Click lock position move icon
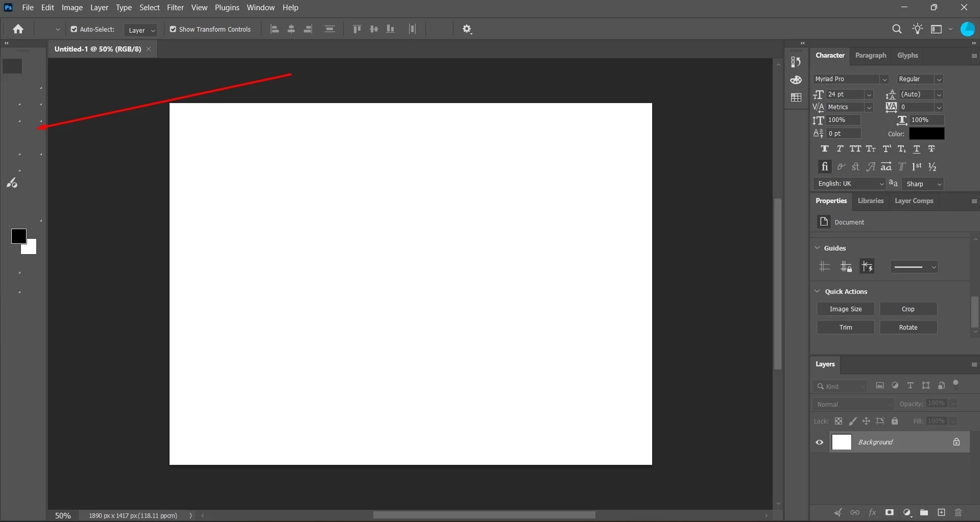 point(866,421)
